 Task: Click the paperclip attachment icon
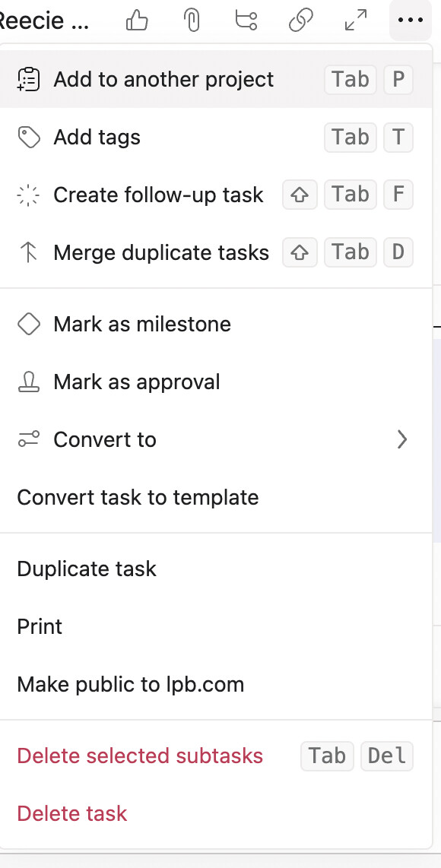tap(192, 21)
